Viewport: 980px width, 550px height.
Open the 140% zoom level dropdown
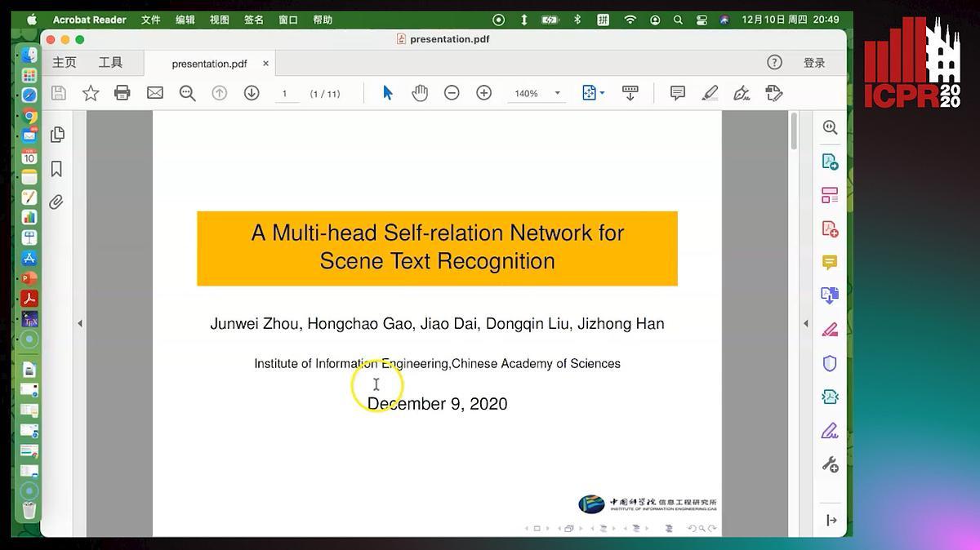click(557, 93)
